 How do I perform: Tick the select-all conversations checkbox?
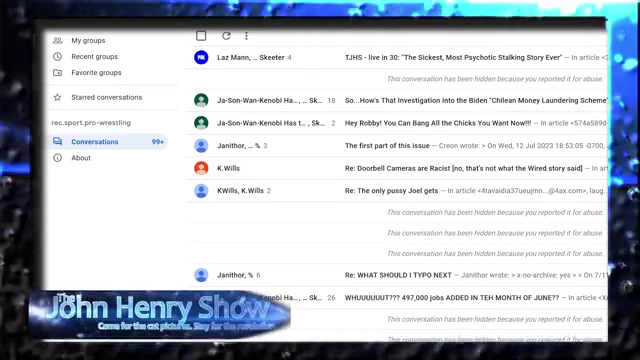[x=201, y=36]
